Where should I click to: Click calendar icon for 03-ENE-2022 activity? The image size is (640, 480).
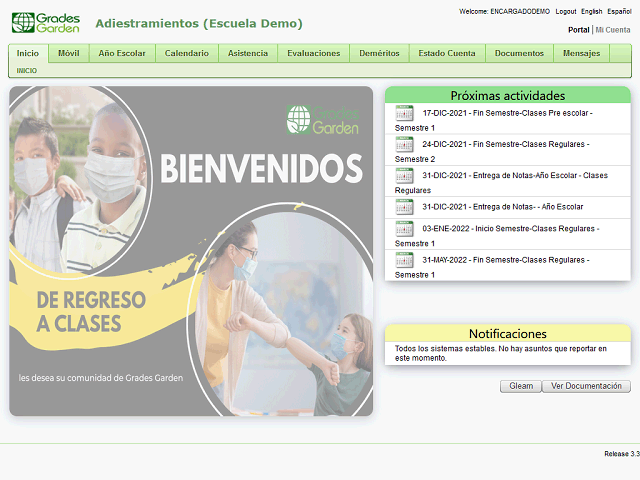(x=404, y=229)
